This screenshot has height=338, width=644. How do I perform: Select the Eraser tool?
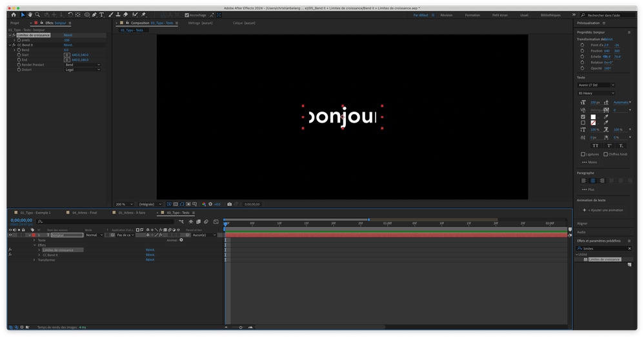(126, 15)
